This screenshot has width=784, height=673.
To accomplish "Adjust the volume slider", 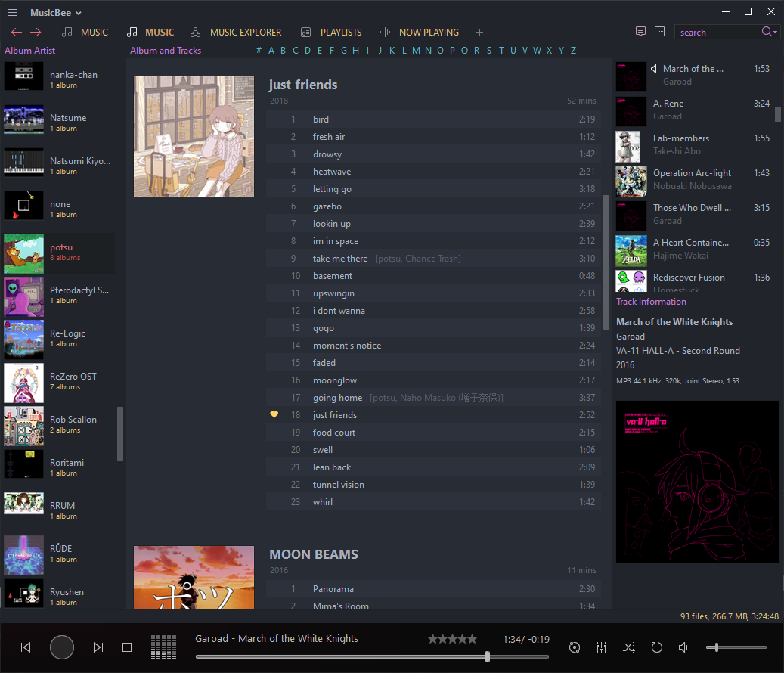I will coord(736,647).
